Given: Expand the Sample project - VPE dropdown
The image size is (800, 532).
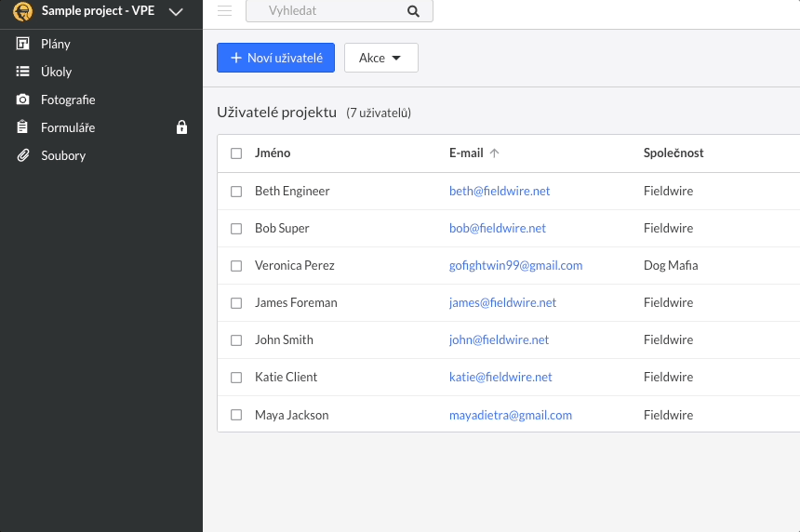Looking at the screenshot, I should click(x=176, y=12).
